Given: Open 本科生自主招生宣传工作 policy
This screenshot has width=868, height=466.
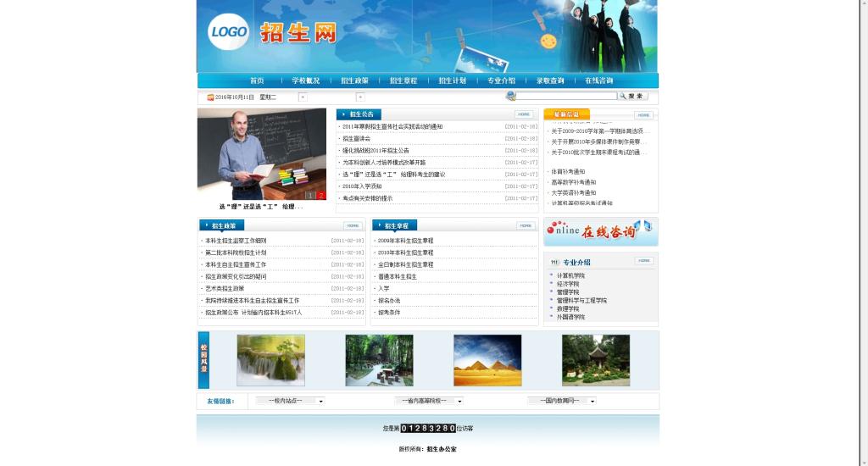Looking at the screenshot, I should pyautogui.click(x=236, y=265).
